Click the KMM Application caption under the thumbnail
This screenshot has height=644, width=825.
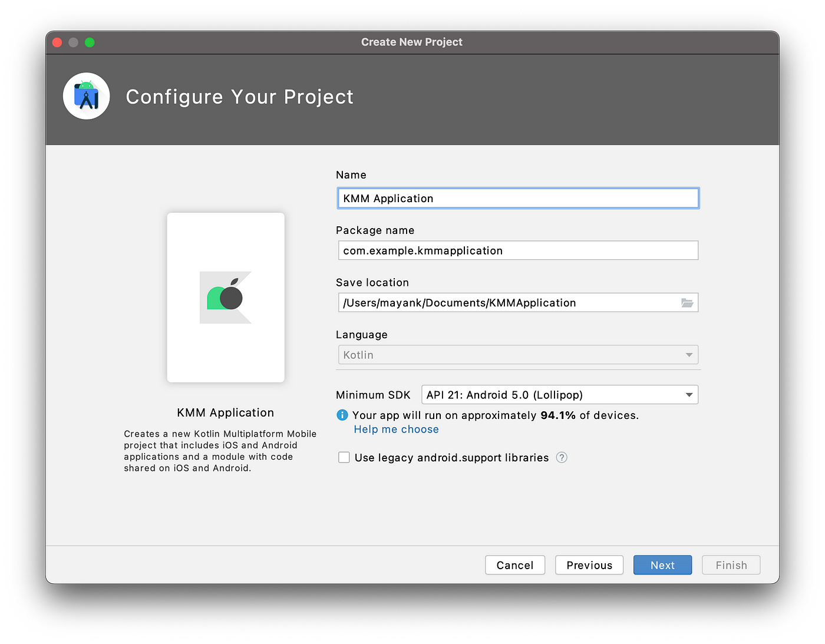tap(226, 412)
